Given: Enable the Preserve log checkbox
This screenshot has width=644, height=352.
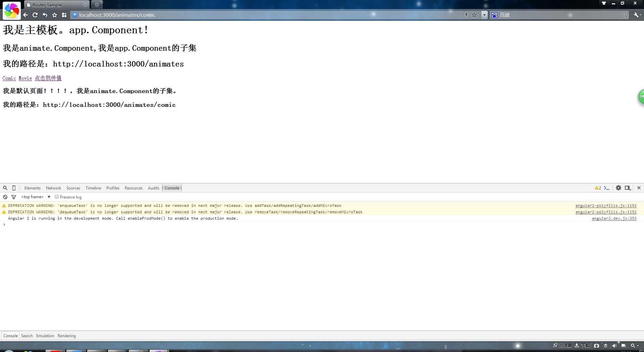Looking at the screenshot, I should pos(57,197).
